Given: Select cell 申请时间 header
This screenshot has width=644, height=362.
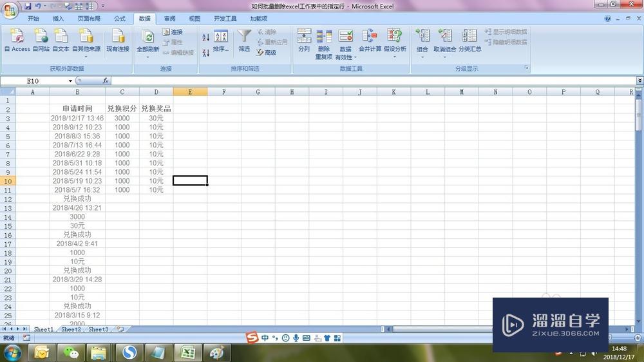Looking at the screenshot, I should (77, 109).
